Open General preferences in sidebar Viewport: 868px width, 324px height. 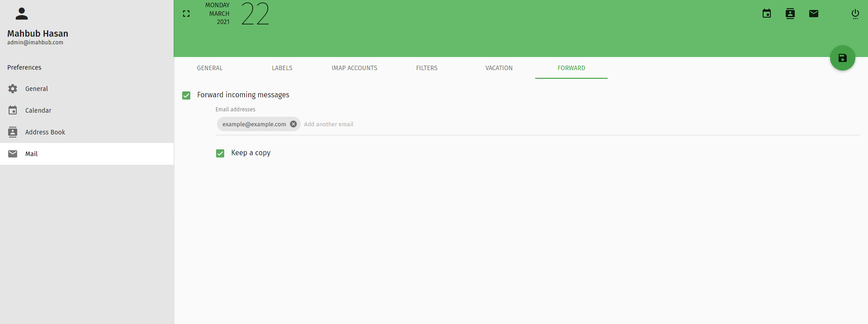point(87,89)
